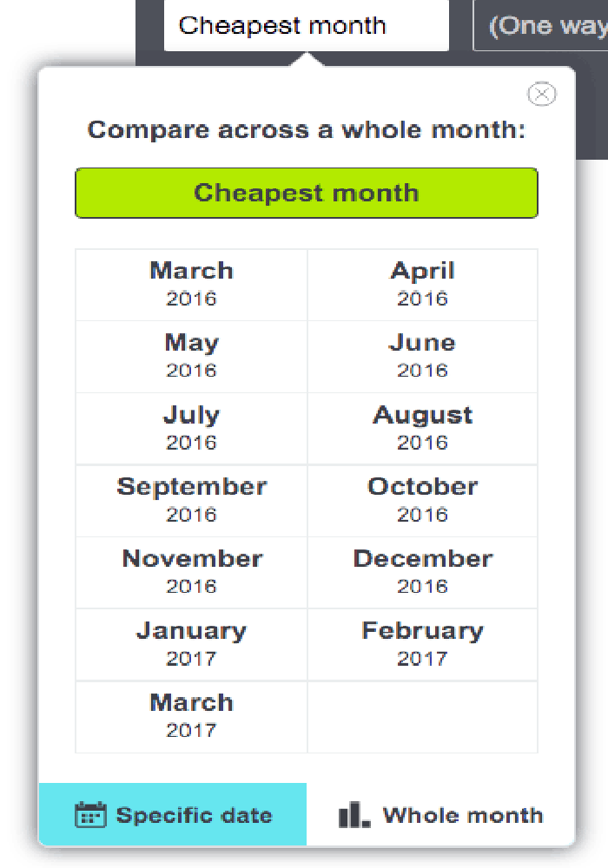The height and width of the screenshot is (868, 608).
Task: Pick November 2016
Action: click(192, 572)
